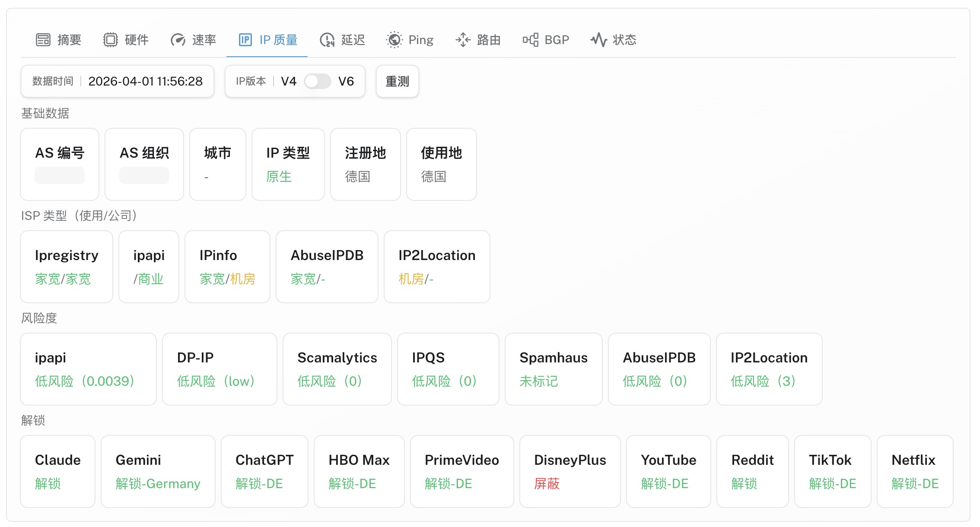Click the AbuseIPDB ISP value 家宽/-

pos(308,279)
